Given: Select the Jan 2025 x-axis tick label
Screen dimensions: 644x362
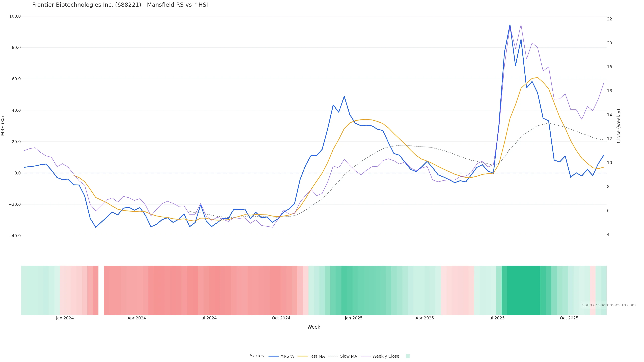Looking at the screenshot, I should tap(354, 318).
